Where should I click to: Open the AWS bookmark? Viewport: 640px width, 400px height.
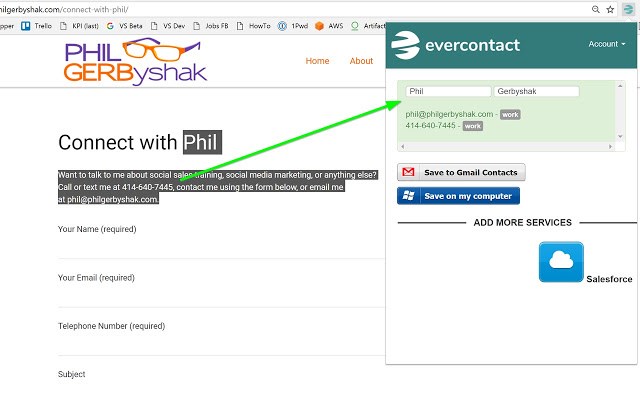329,26
